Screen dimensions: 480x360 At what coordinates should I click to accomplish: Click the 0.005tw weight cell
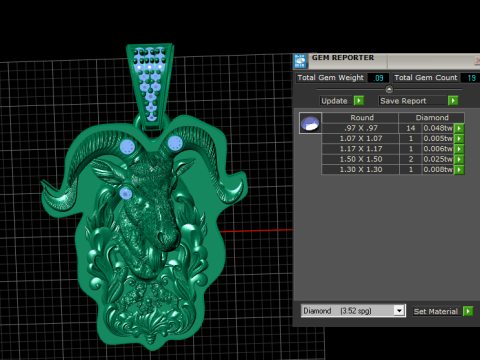click(x=438, y=139)
